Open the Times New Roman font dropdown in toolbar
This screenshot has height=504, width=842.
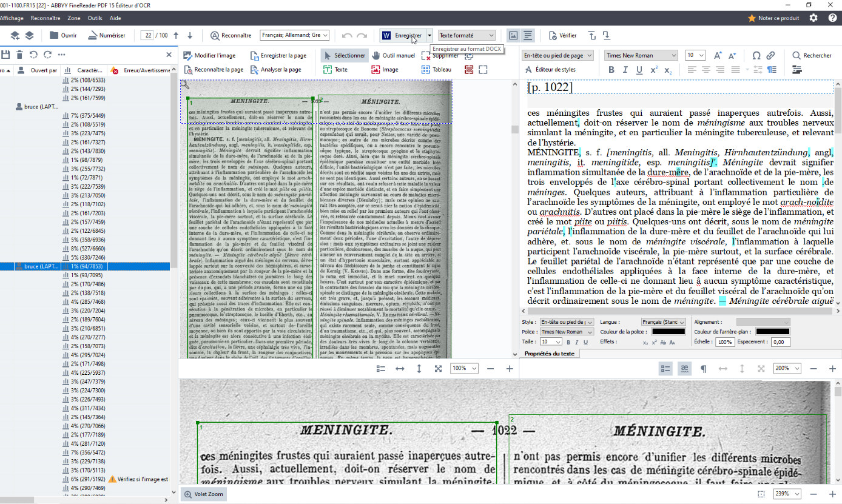click(641, 55)
